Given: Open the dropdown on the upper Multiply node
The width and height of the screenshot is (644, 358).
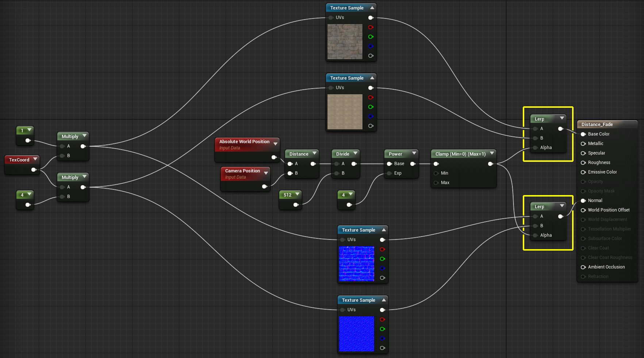Looking at the screenshot, I should tap(84, 136).
